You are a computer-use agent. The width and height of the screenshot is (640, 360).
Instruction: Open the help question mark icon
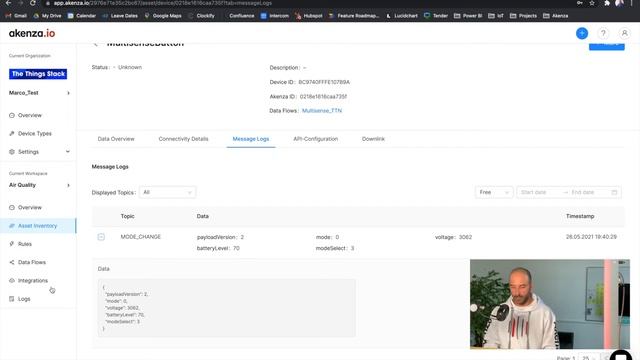(x=603, y=33)
